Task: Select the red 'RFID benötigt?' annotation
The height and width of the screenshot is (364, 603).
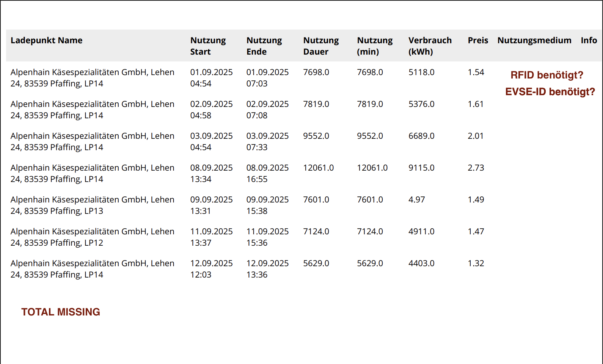Action: click(547, 75)
